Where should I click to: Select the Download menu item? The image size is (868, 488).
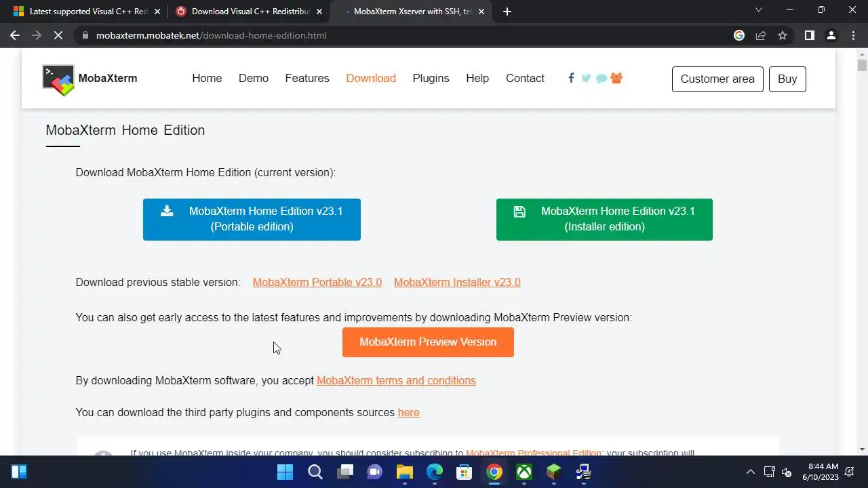pos(371,78)
